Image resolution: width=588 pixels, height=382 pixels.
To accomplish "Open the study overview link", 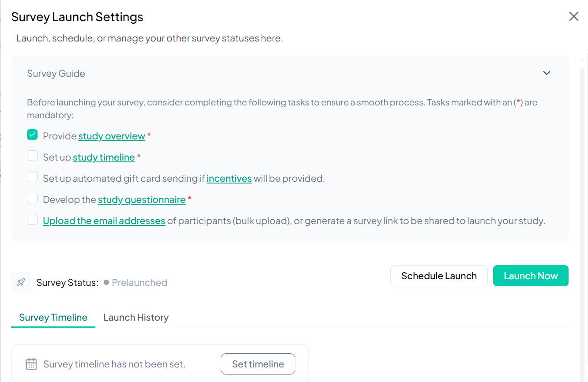I will click(x=112, y=136).
